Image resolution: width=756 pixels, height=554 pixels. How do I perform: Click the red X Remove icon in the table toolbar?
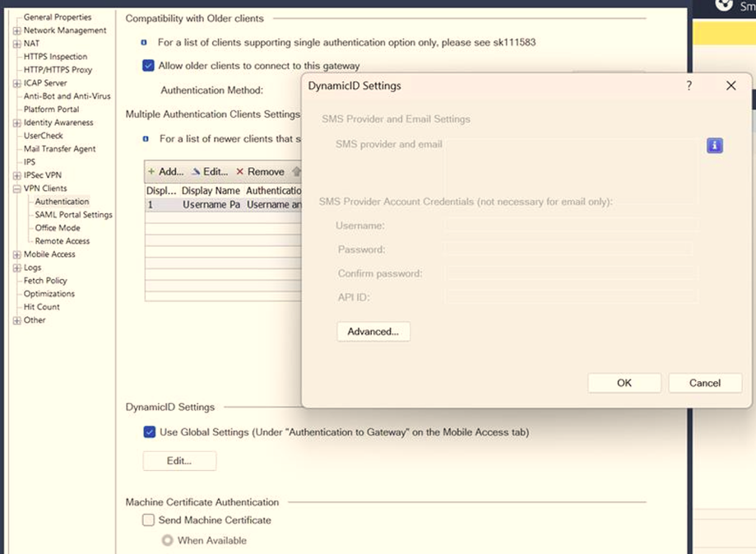pos(239,171)
